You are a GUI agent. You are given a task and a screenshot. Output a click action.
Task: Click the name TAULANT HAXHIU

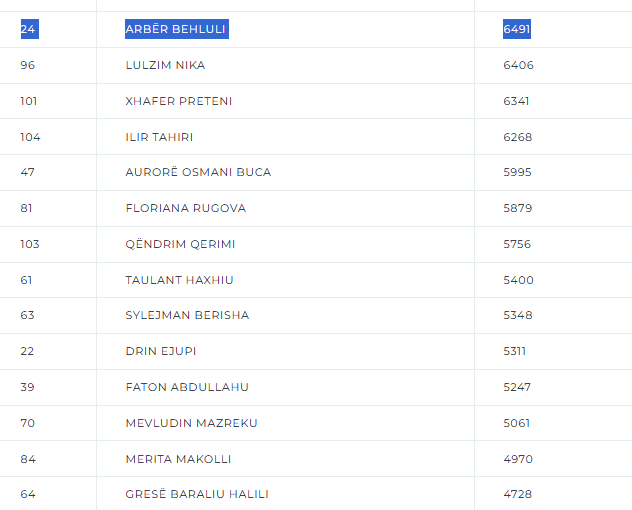(x=179, y=280)
